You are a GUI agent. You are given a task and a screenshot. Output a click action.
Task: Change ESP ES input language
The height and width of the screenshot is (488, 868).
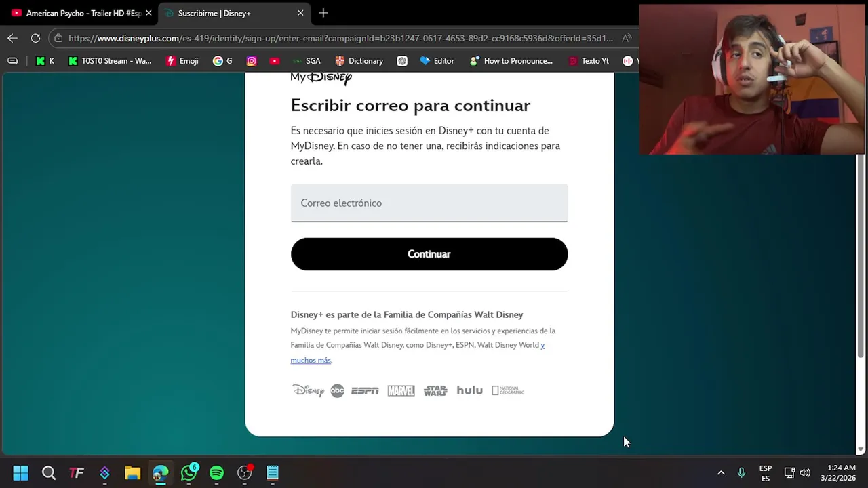[766, 472]
